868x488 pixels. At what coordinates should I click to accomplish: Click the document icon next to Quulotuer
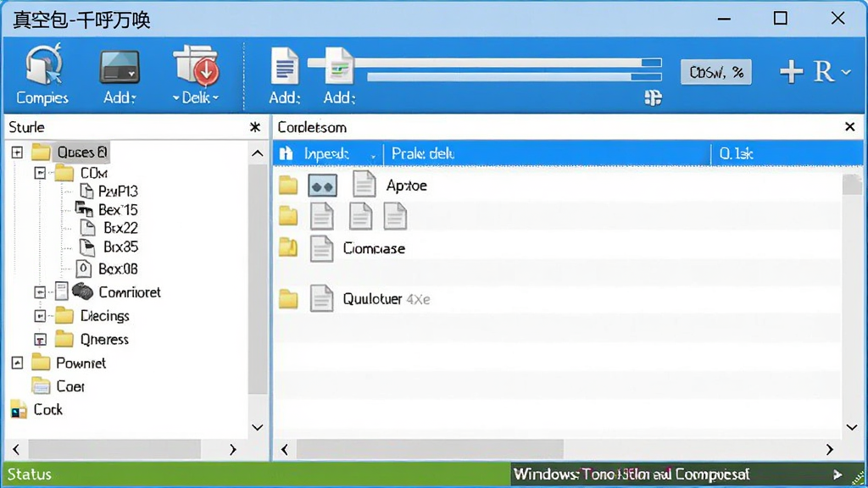(321, 298)
